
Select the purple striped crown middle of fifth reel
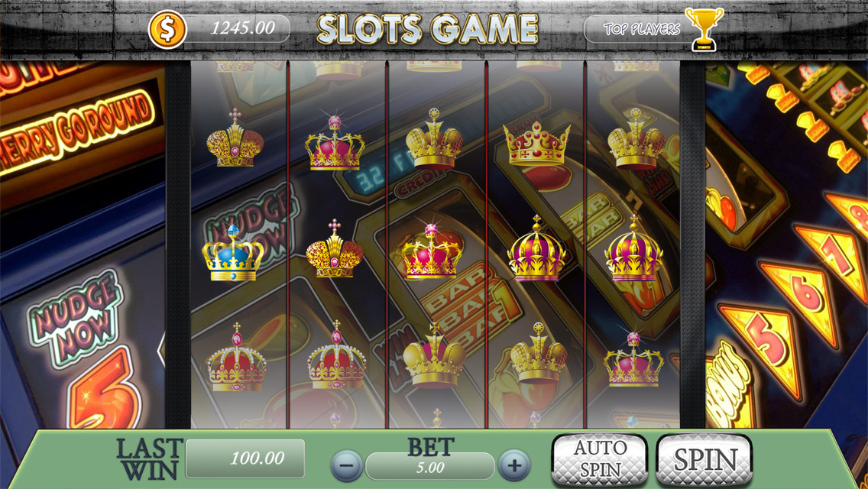pos(634,248)
